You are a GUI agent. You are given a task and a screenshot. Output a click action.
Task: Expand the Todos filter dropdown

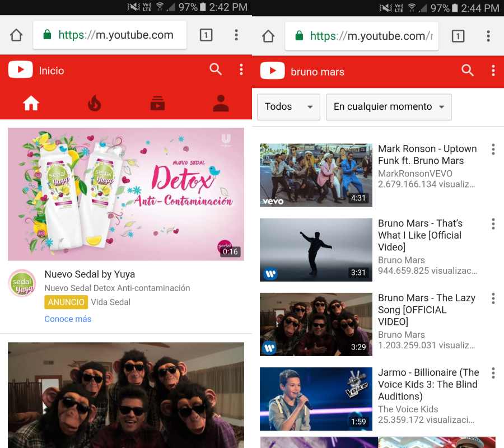coord(288,107)
